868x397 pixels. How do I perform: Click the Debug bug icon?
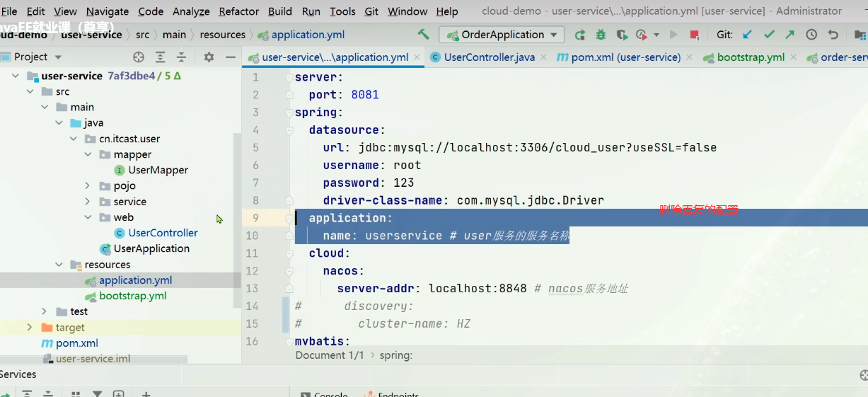(x=601, y=35)
